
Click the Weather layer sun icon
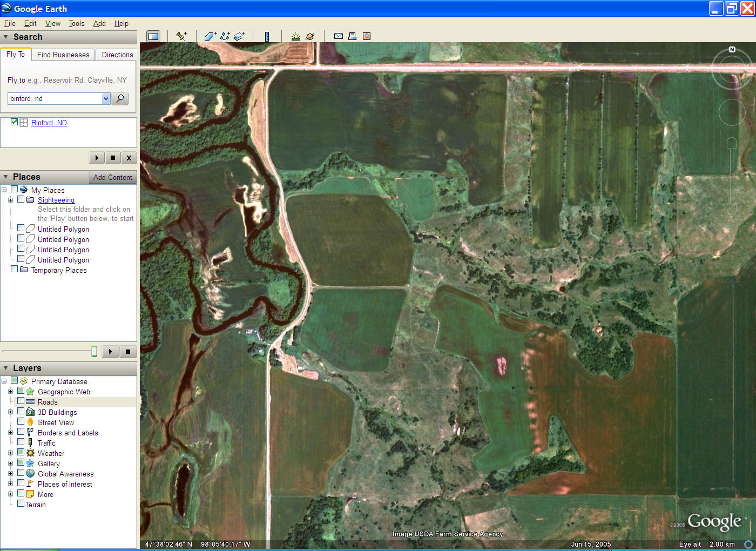pos(31,453)
